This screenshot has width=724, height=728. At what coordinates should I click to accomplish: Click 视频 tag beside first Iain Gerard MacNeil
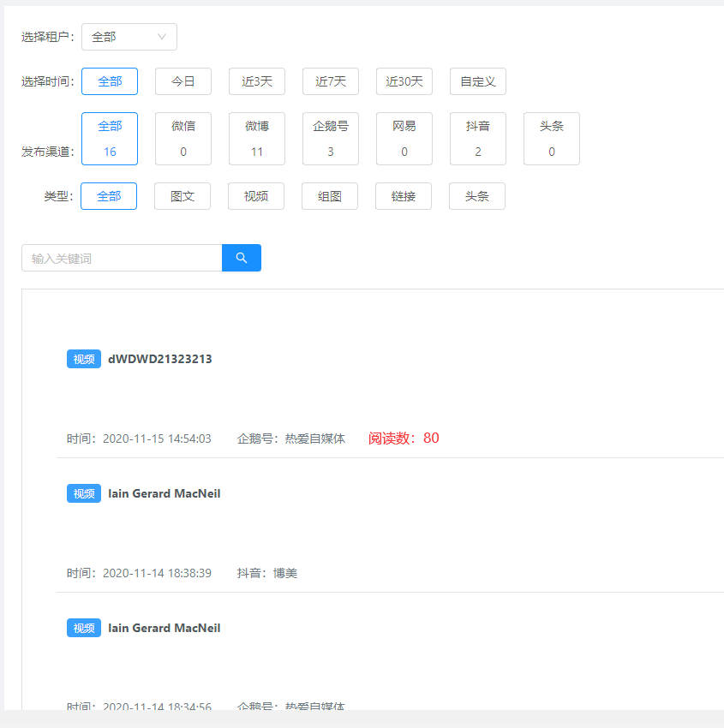[84, 493]
